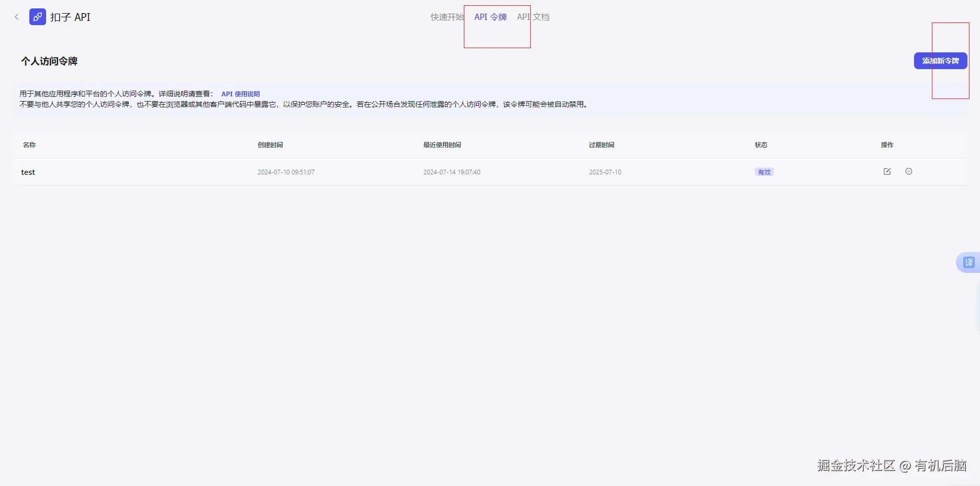Click the 添加新令牌 button

pos(940,61)
